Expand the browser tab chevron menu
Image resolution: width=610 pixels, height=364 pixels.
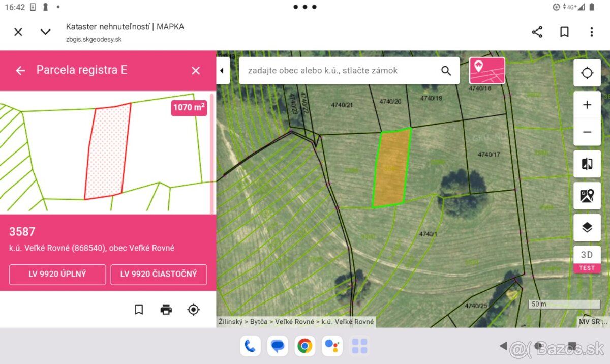click(46, 32)
